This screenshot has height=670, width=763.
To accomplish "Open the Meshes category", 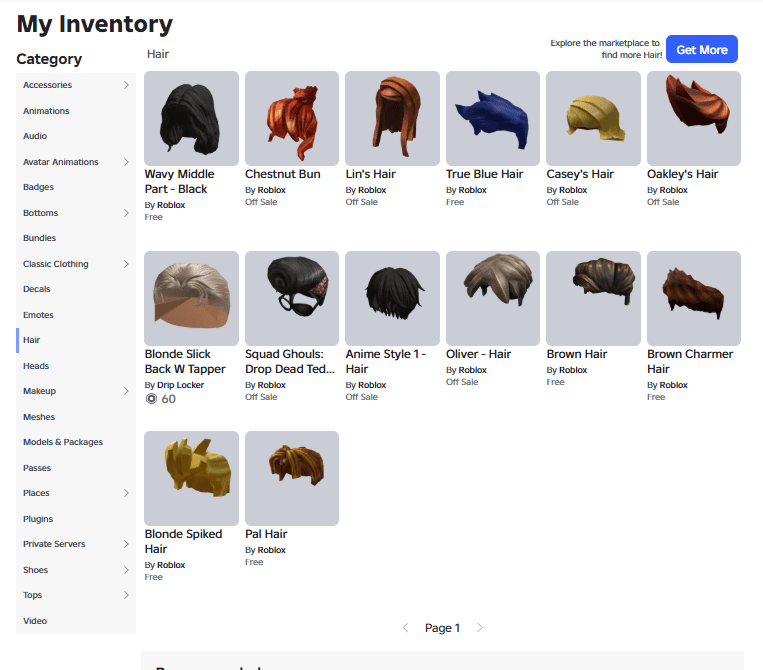I will 76,417.
